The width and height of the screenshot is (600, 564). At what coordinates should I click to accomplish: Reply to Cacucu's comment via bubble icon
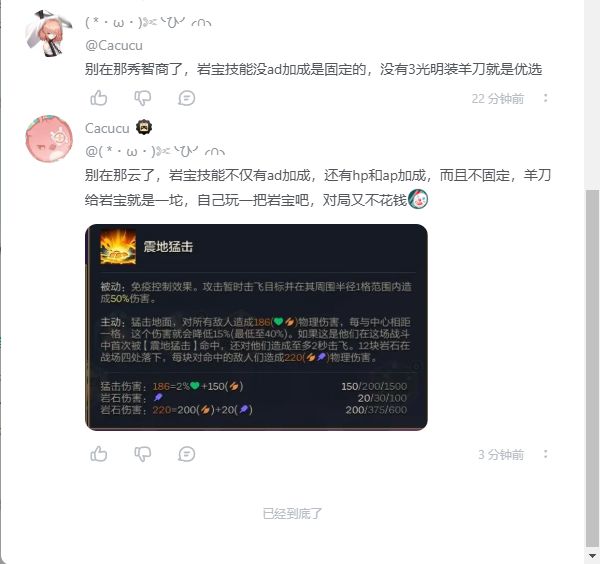point(187,454)
